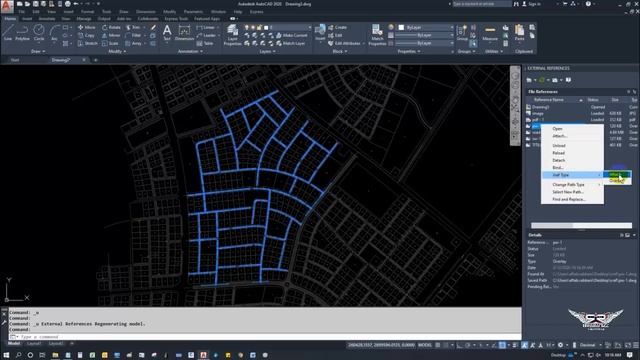Choose Select New Path... from context menu
The width and height of the screenshot is (640, 360).
coord(572,192)
